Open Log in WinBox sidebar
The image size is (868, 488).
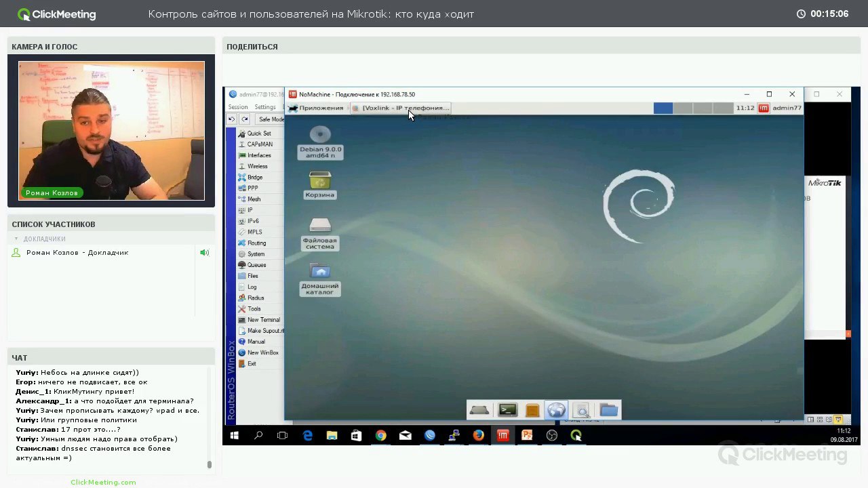(248, 287)
